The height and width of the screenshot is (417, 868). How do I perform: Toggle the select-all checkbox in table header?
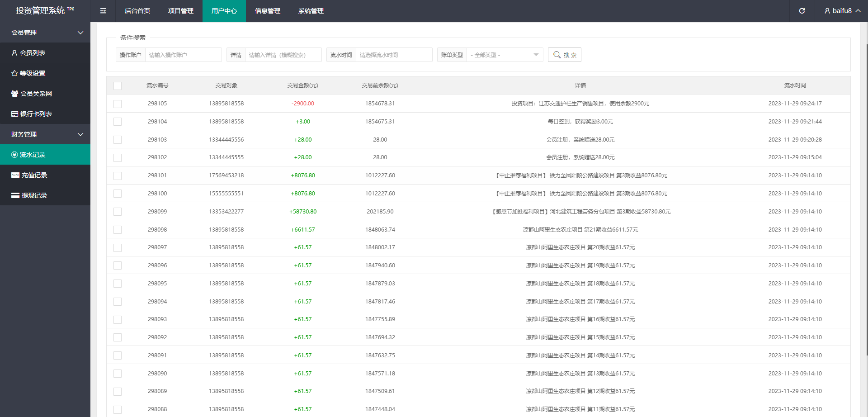click(x=118, y=86)
